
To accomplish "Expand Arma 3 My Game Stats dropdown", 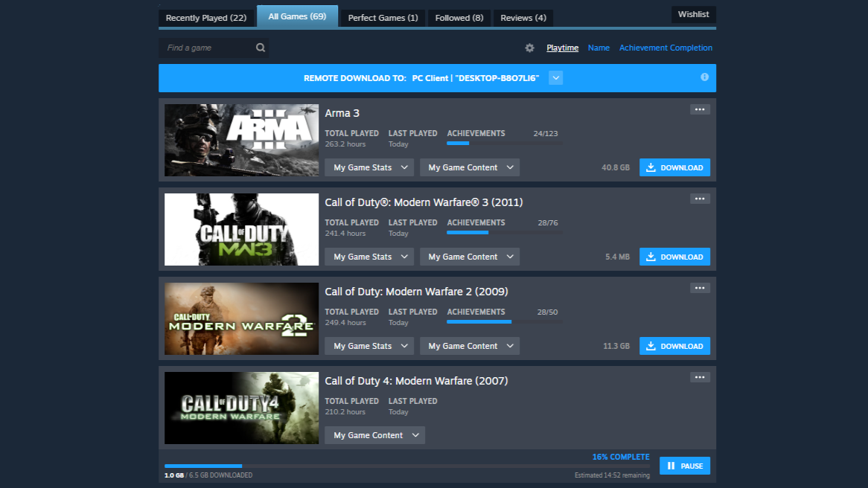I will click(369, 167).
